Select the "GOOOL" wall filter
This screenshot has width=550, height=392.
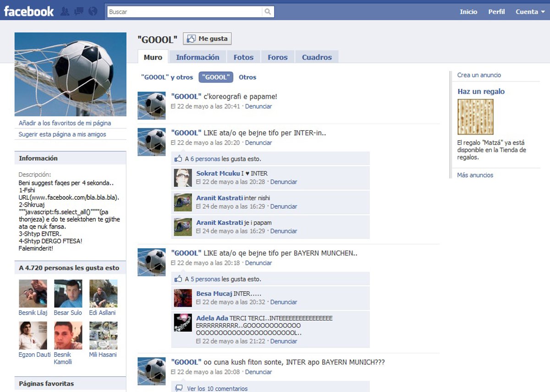[216, 77]
